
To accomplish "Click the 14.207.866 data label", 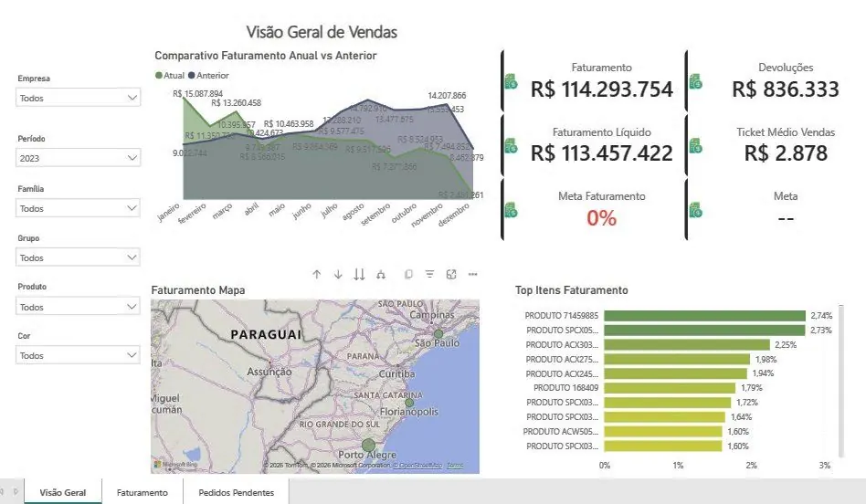I will 447,96.
